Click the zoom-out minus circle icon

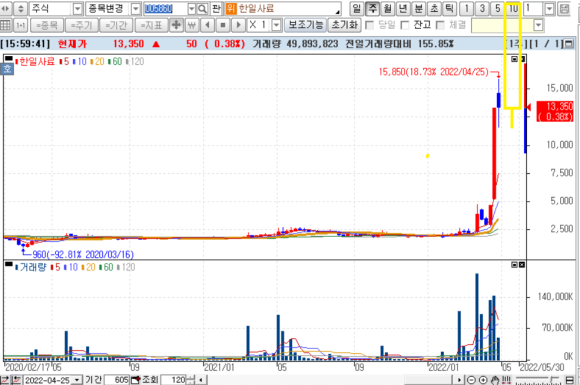(x=471, y=380)
